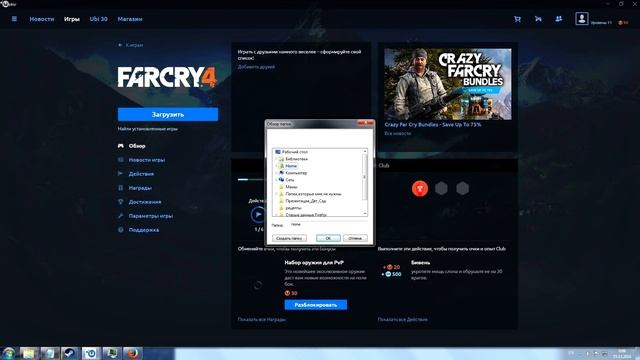Open Параметры игры in the sidebar
Screen dimensions: 640x360
151,216
